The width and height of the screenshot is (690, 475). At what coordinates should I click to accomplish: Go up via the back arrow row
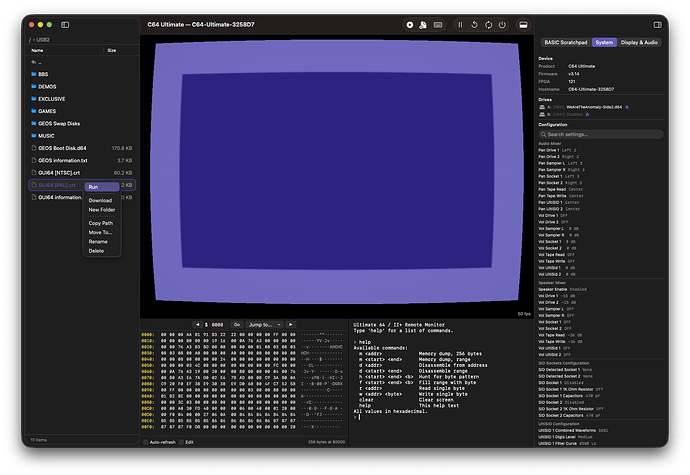pyautogui.click(x=82, y=62)
